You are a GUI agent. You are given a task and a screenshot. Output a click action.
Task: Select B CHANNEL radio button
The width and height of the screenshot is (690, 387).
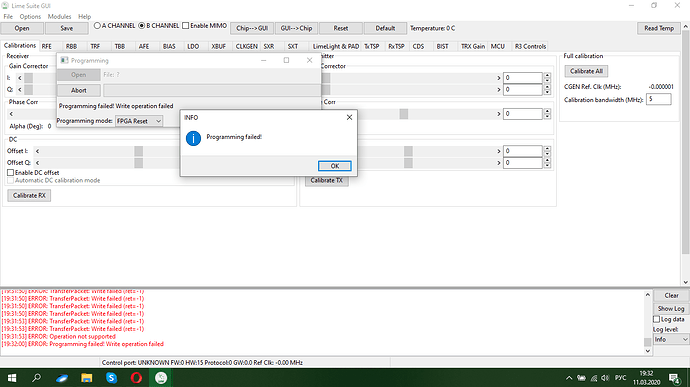tap(142, 26)
